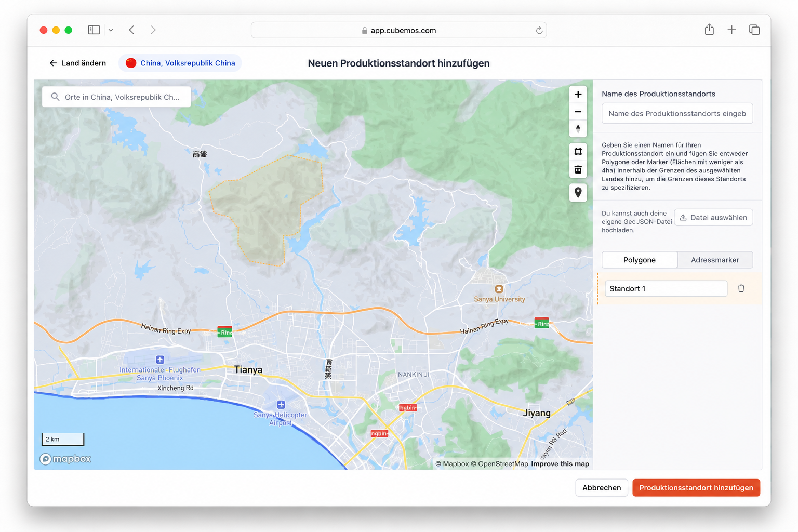
Task: Click Produktionsstandort hinzufügen button
Action: click(x=696, y=488)
